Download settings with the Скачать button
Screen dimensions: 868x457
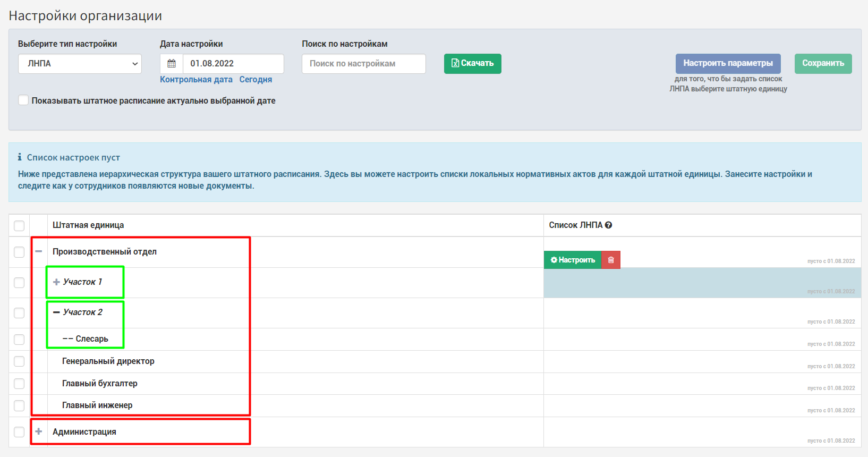(473, 64)
